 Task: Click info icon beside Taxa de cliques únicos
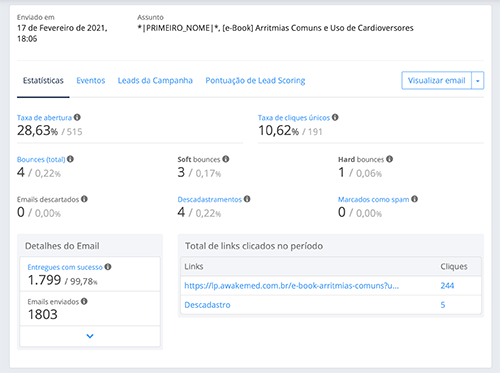(x=335, y=117)
